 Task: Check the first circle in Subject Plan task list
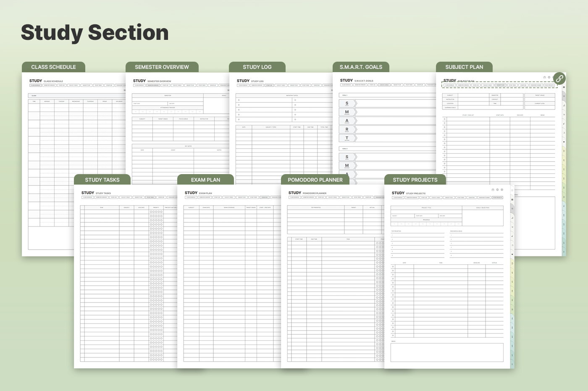pyautogui.click(x=445, y=119)
